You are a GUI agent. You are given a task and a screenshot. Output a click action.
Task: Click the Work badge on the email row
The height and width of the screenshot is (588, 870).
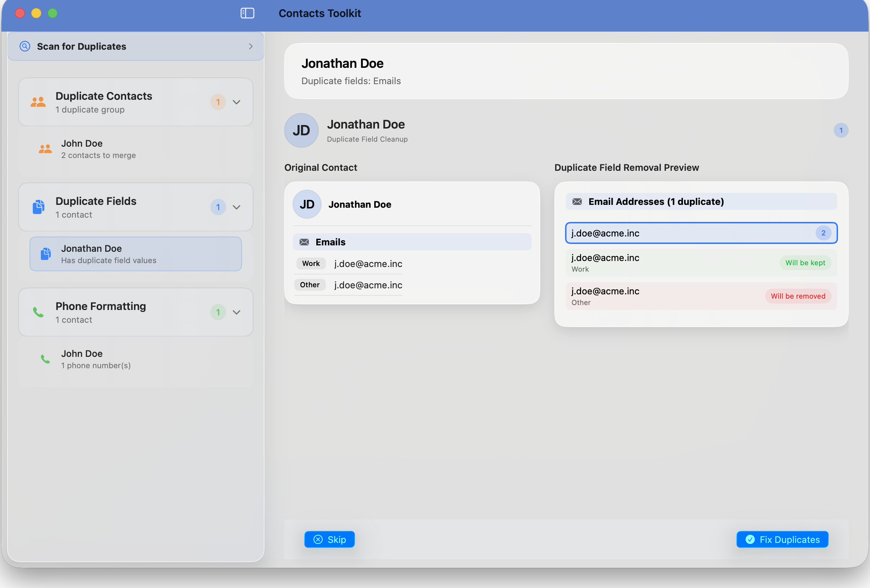[310, 263]
